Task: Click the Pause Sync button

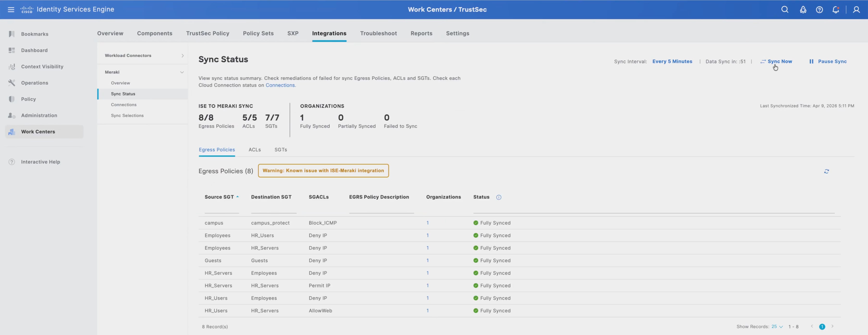Action: click(x=828, y=61)
